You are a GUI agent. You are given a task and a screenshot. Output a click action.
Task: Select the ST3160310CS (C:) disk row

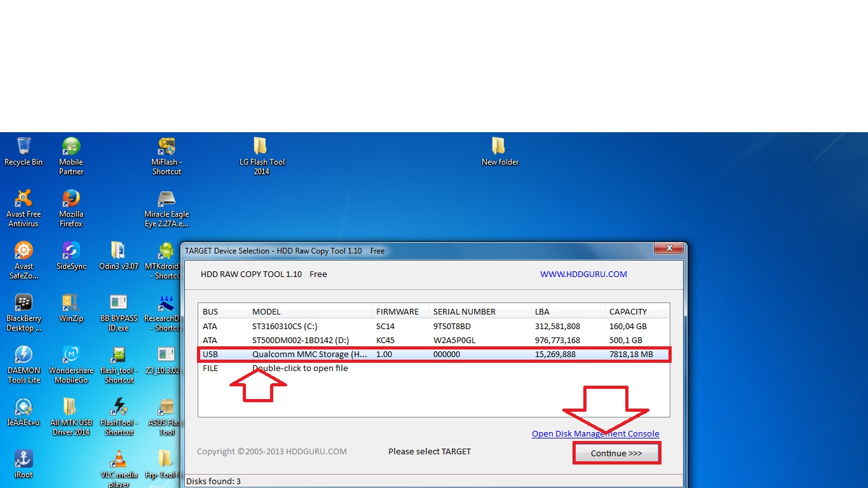tap(434, 326)
